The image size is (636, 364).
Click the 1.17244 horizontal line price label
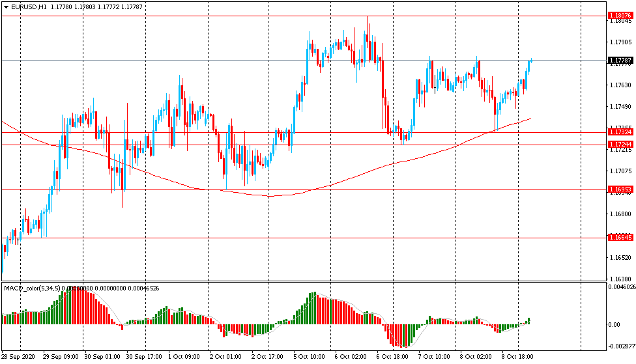pyautogui.click(x=620, y=145)
